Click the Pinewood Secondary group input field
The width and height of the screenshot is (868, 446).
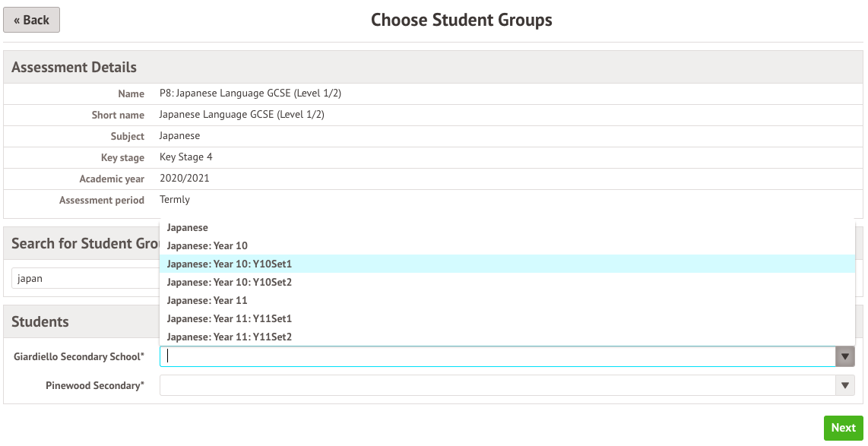click(x=494, y=386)
